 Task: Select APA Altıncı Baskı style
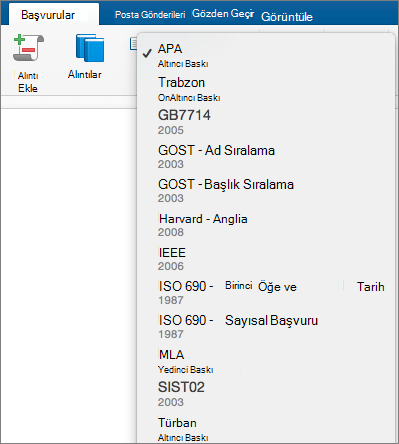pos(266,55)
